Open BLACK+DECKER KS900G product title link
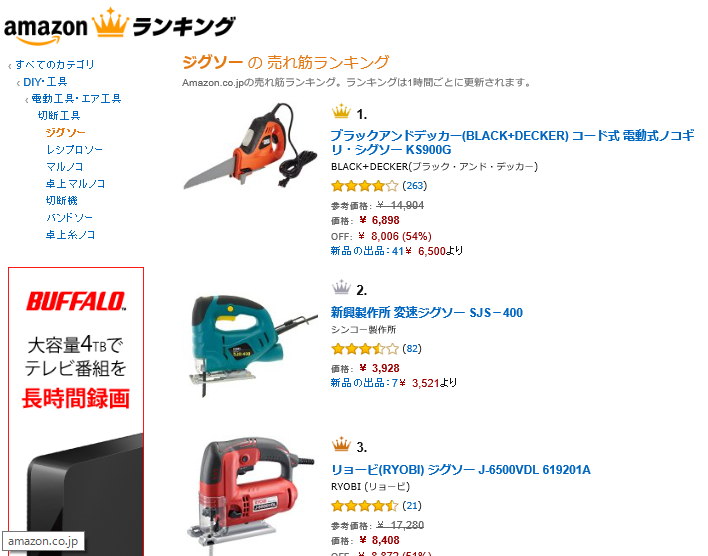The height and width of the screenshot is (556, 708). 512,142
